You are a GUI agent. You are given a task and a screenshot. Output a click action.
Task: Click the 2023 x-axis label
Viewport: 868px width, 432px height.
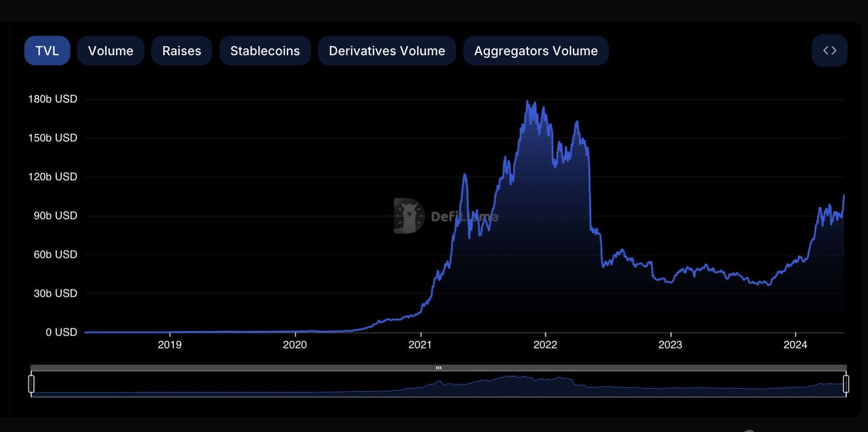point(670,345)
